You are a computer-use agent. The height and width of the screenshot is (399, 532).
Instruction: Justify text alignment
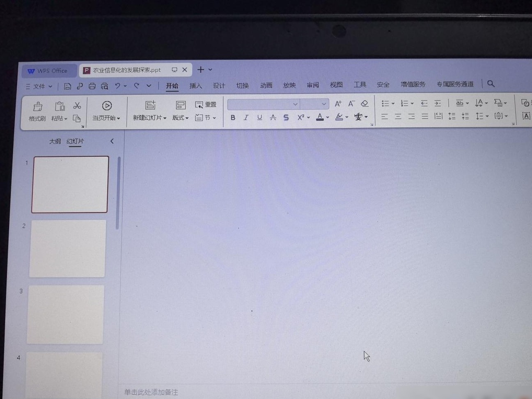[425, 117]
